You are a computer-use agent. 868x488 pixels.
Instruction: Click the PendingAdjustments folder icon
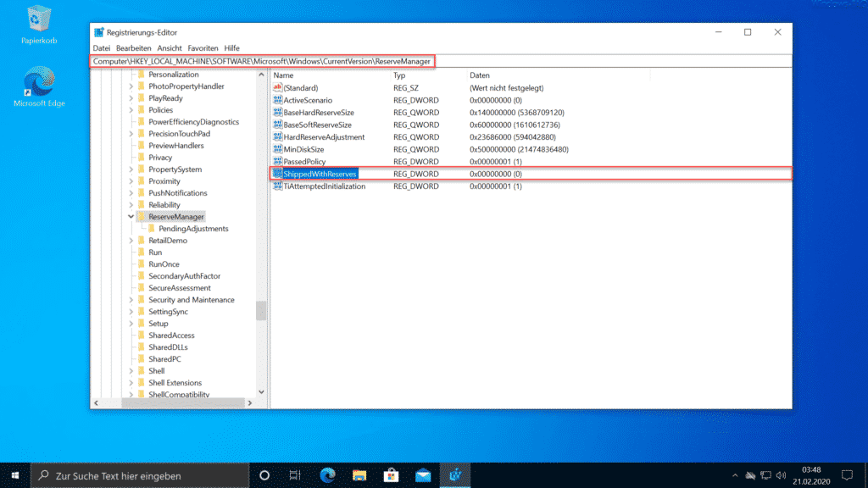151,229
